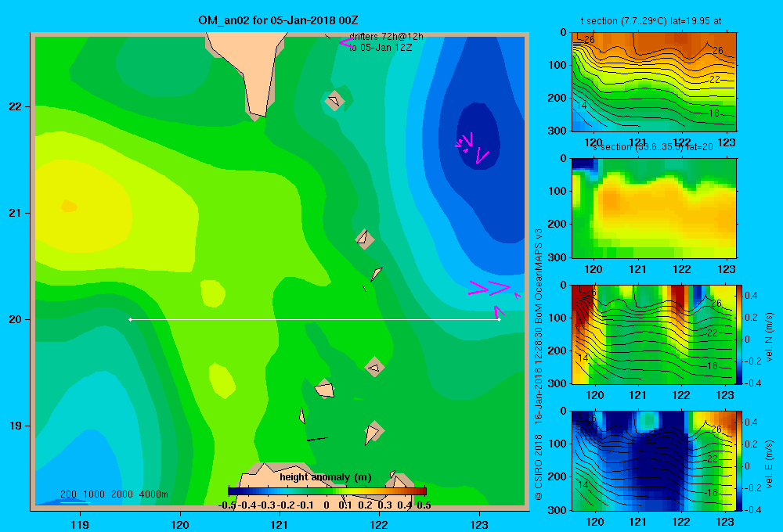Screen dimensions: 783x532
Task: Click the horizontal height anomaly colorbar
Action: [327, 491]
